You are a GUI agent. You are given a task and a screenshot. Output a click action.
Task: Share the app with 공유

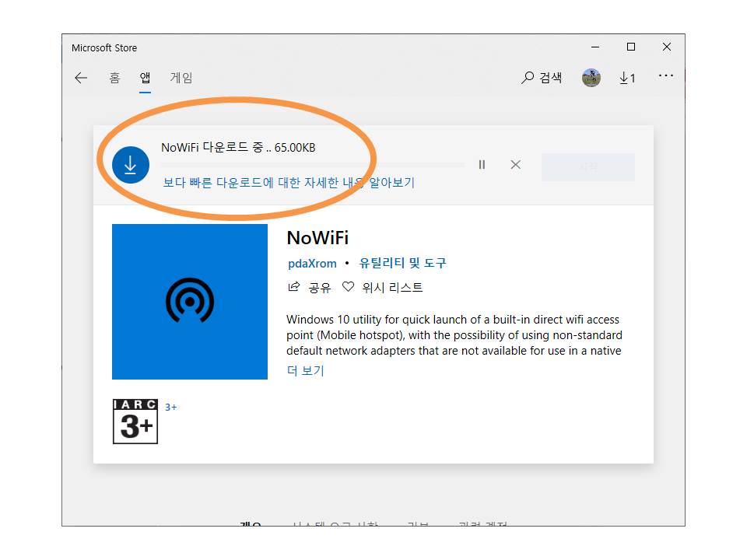tap(309, 287)
